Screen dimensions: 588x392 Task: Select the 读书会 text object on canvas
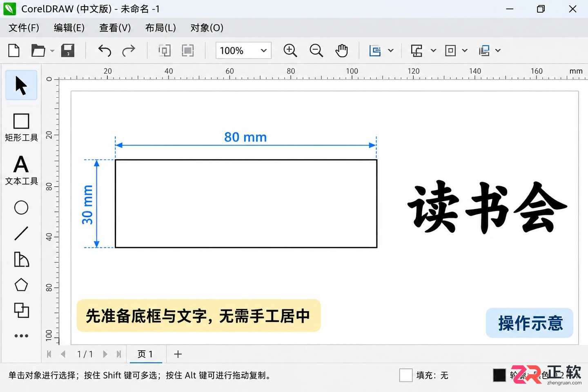(487, 207)
